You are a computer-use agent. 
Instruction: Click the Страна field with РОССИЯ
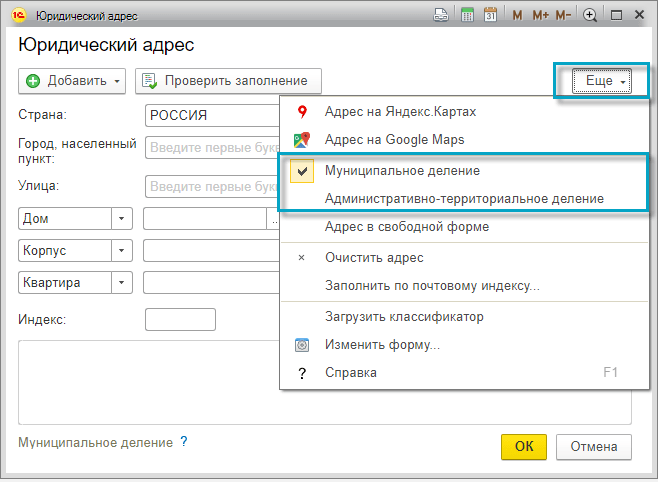coord(212,115)
